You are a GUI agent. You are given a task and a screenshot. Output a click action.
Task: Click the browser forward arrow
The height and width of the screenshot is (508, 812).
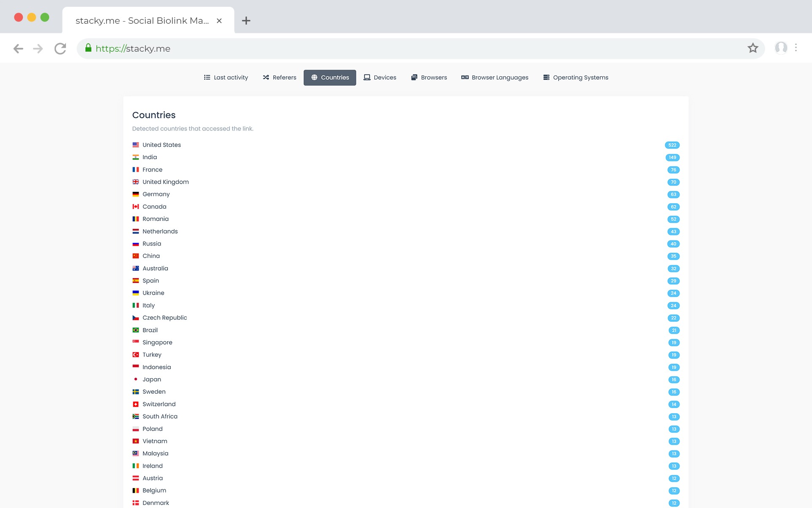(x=38, y=49)
